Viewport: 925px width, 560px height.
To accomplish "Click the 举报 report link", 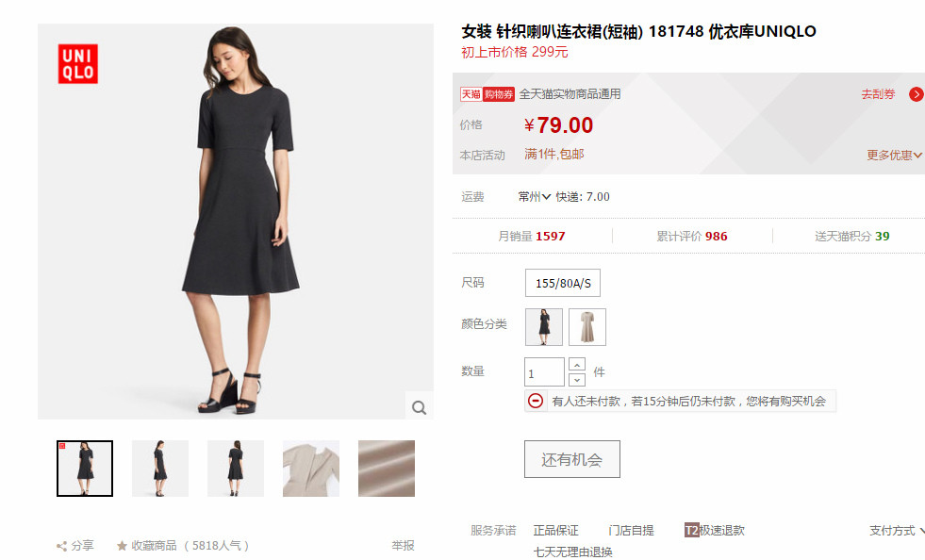I will pos(403,545).
